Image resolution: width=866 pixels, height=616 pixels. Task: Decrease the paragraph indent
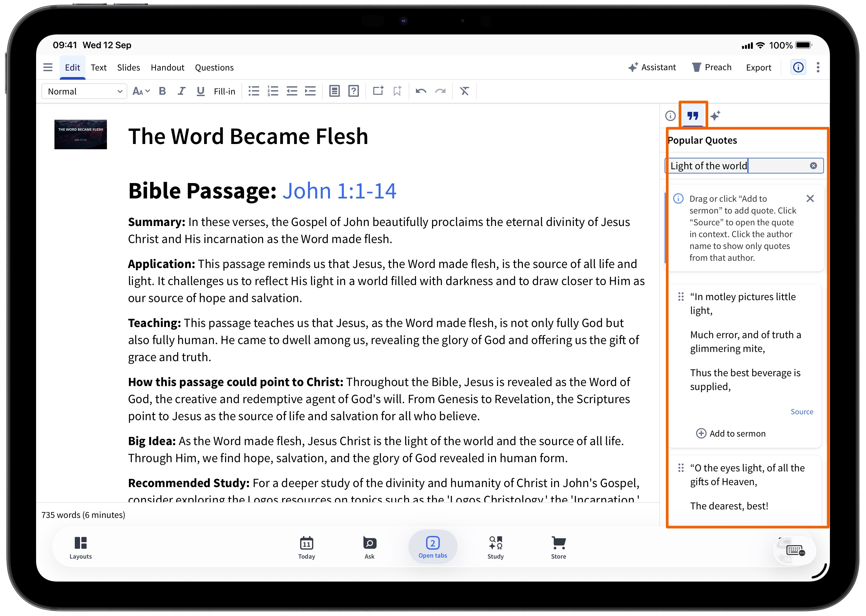292,92
